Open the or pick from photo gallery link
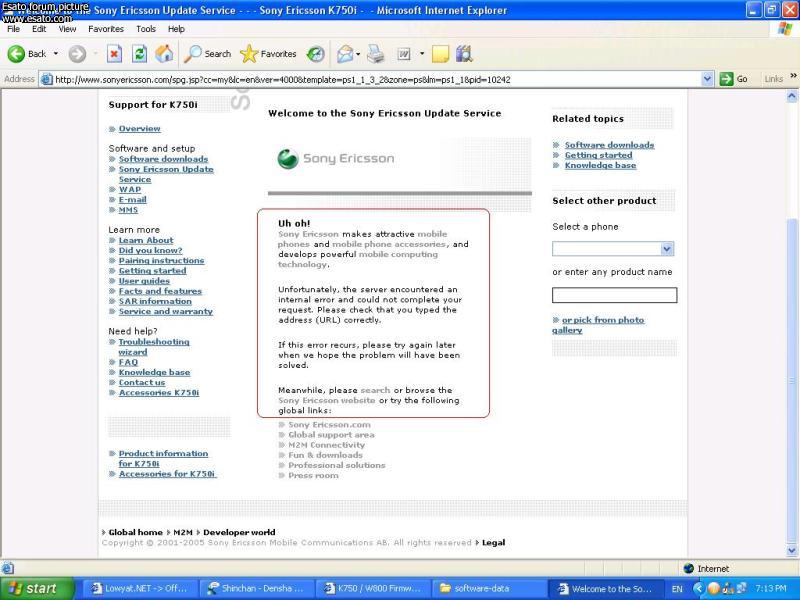 (x=598, y=325)
